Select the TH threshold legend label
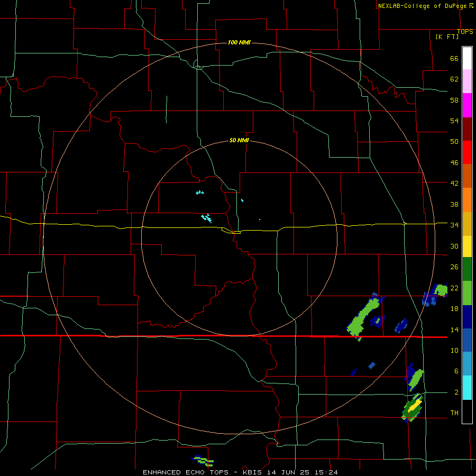This screenshot has height=476, width=476. point(454,413)
